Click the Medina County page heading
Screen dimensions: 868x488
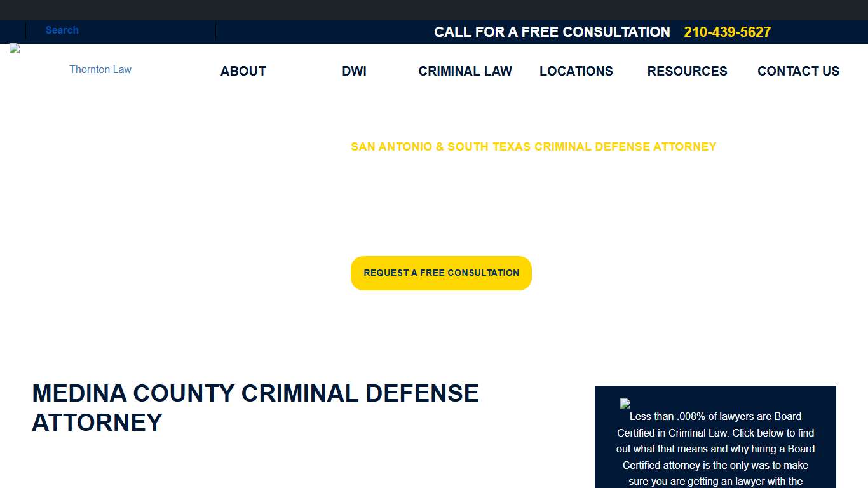(255, 407)
